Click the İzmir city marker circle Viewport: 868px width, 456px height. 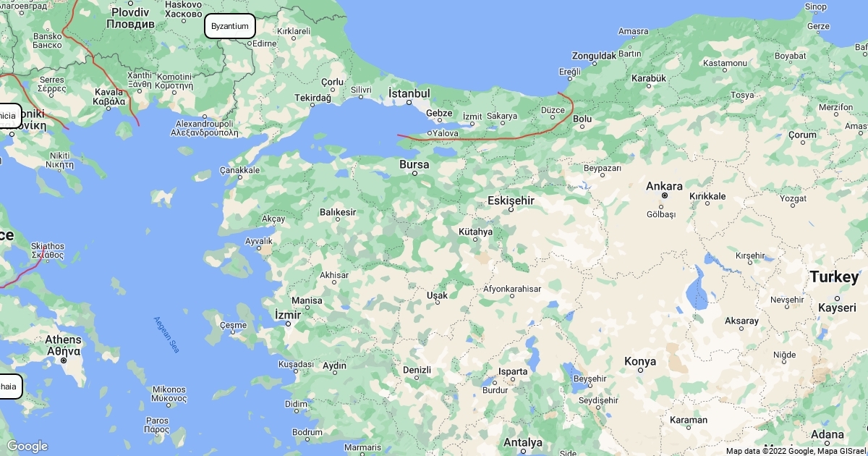click(289, 324)
